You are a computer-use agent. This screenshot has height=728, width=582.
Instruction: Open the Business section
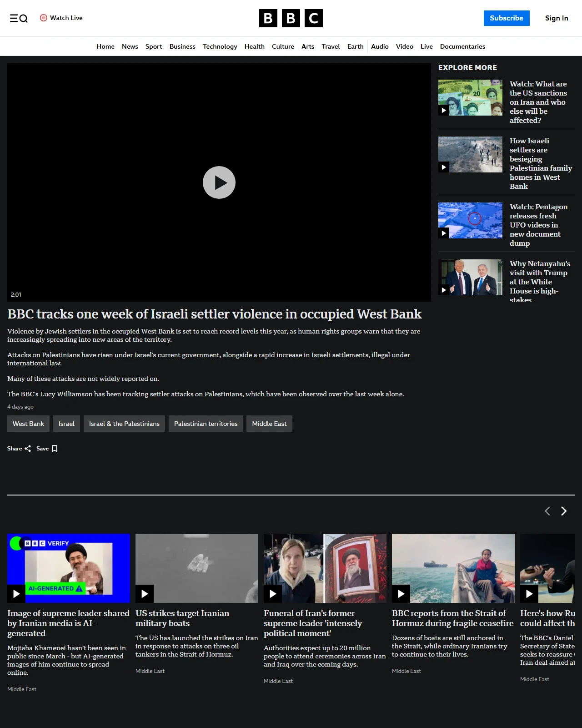click(x=182, y=46)
